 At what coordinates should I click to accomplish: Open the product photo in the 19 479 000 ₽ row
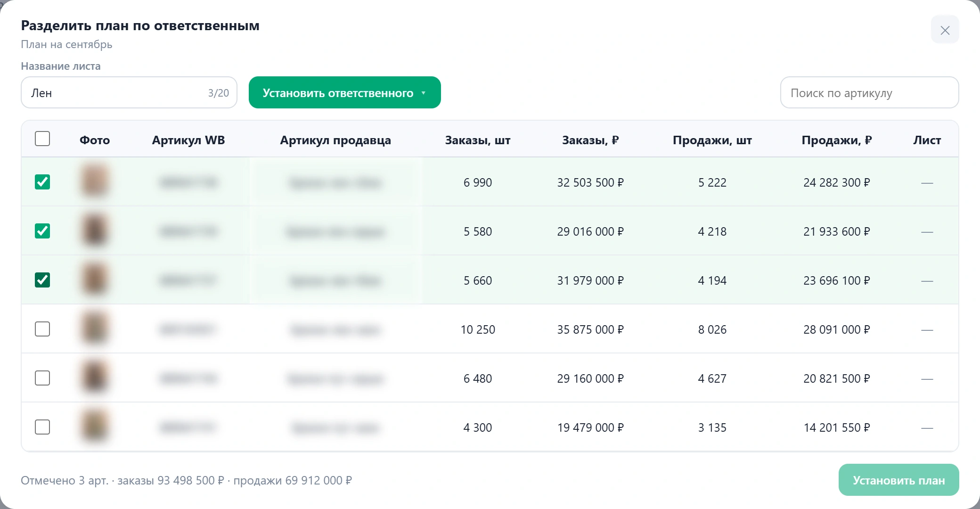pyautogui.click(x=95, y=426)
